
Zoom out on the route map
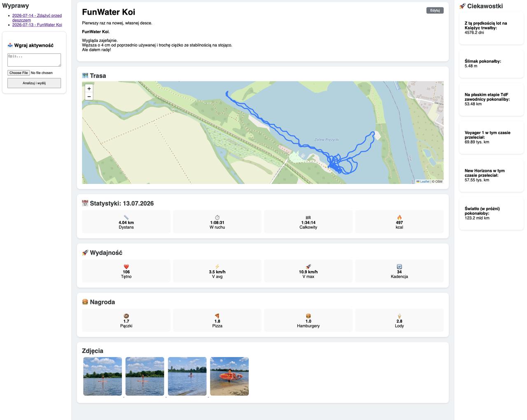click(89, 97)
